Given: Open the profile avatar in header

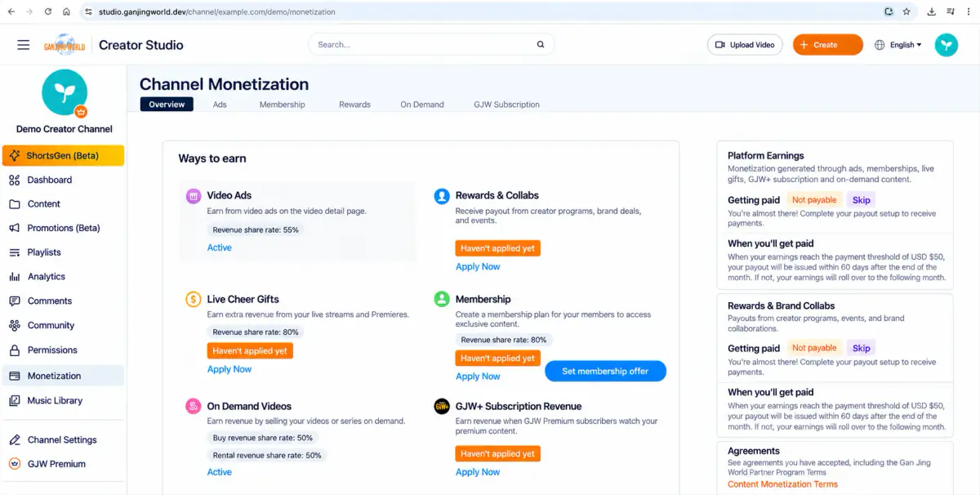Looking at the screenshot, I should (947, 45).
